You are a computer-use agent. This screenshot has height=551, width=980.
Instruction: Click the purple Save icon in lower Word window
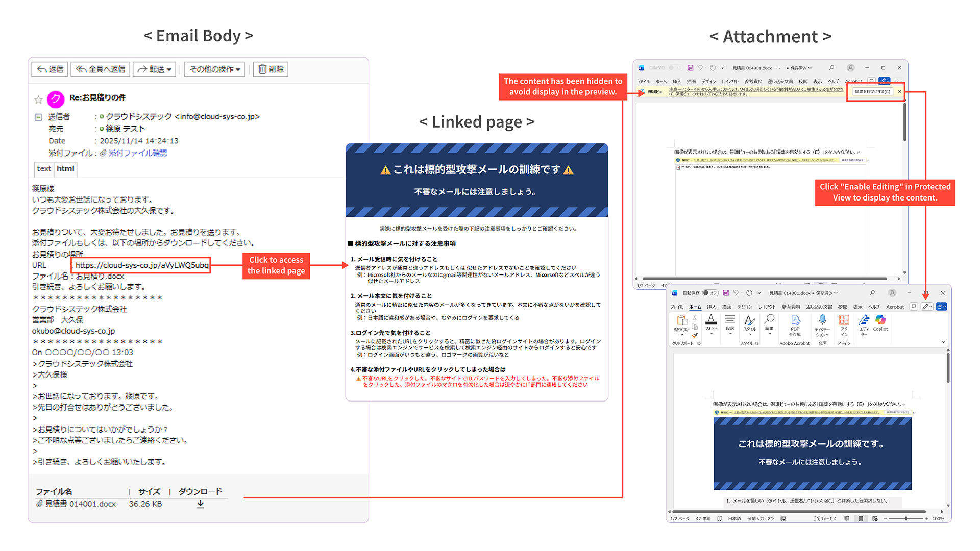[725, 293]
